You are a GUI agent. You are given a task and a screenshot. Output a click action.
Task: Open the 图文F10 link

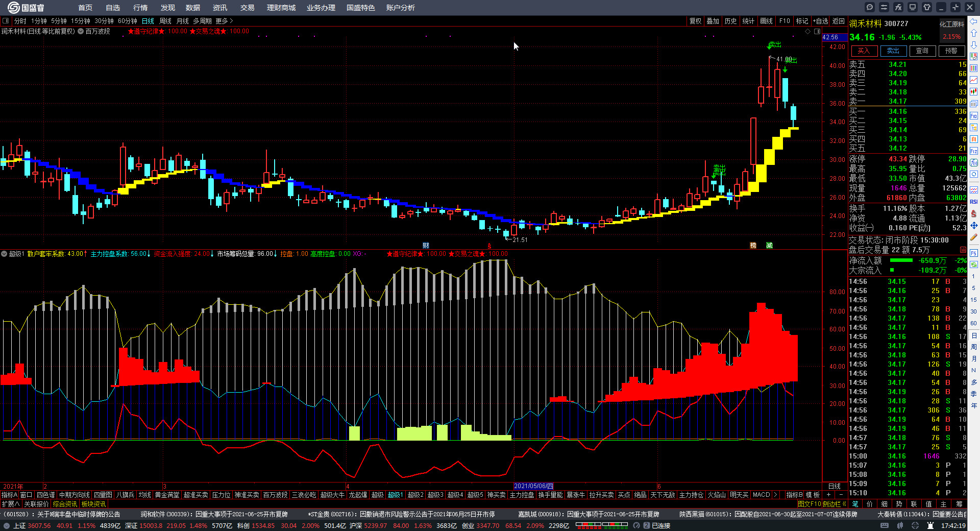click(810, 504)
